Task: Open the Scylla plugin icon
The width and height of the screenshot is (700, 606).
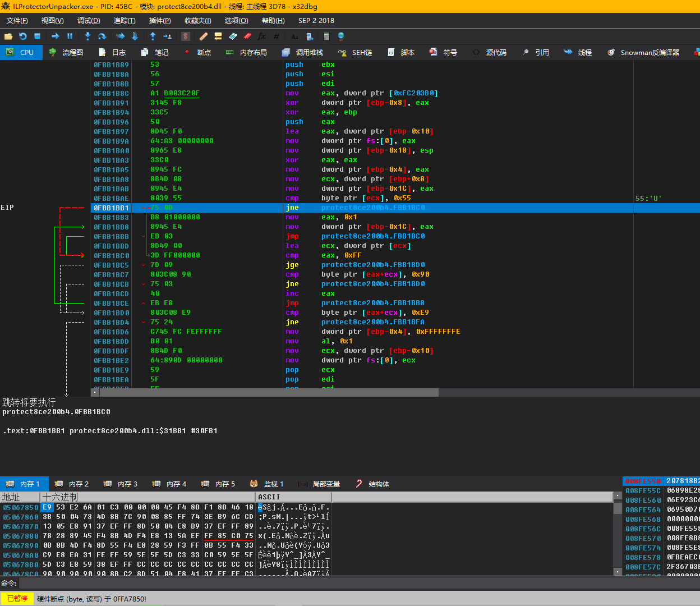Action: point(186,36)
